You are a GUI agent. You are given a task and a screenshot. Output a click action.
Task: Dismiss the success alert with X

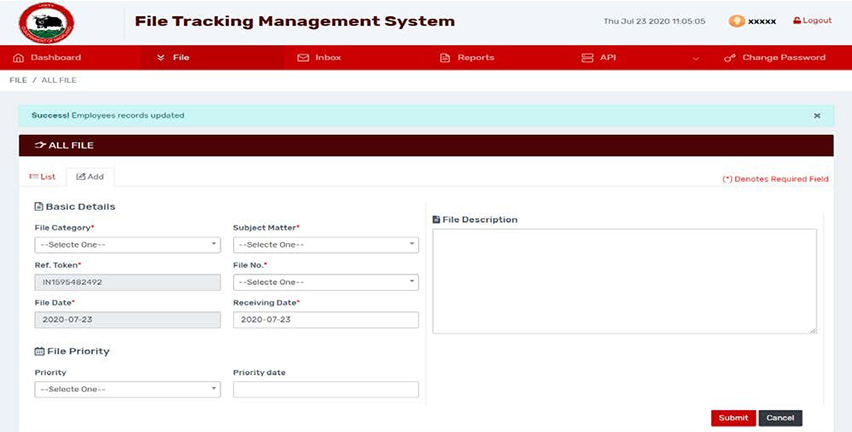(x=816, y=116)
